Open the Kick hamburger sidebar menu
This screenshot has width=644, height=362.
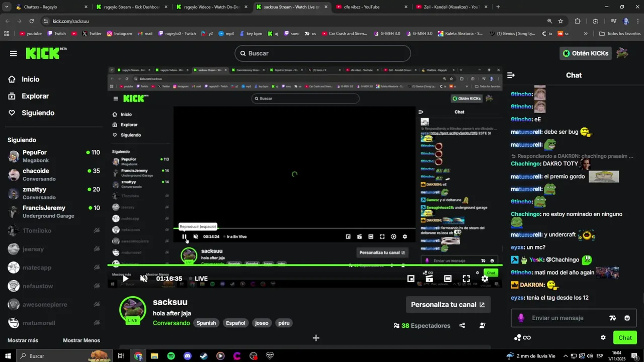pyautogui.click(x=13, y=53)
